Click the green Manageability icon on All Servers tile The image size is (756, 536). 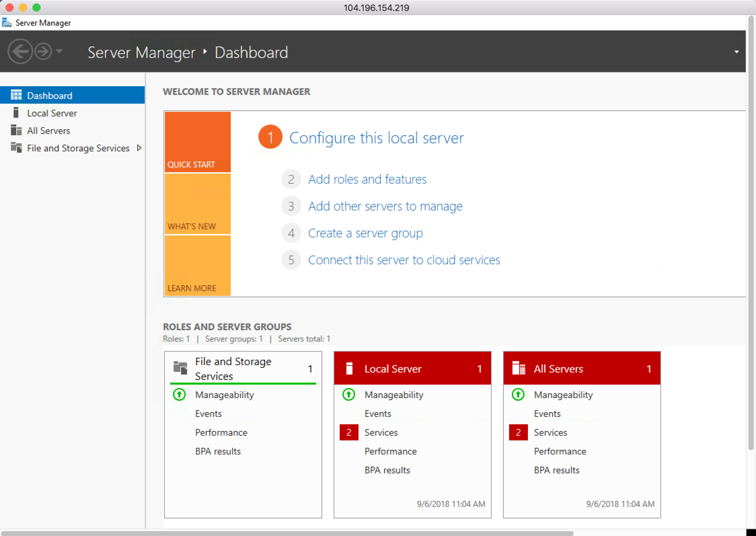coord(518,395)
